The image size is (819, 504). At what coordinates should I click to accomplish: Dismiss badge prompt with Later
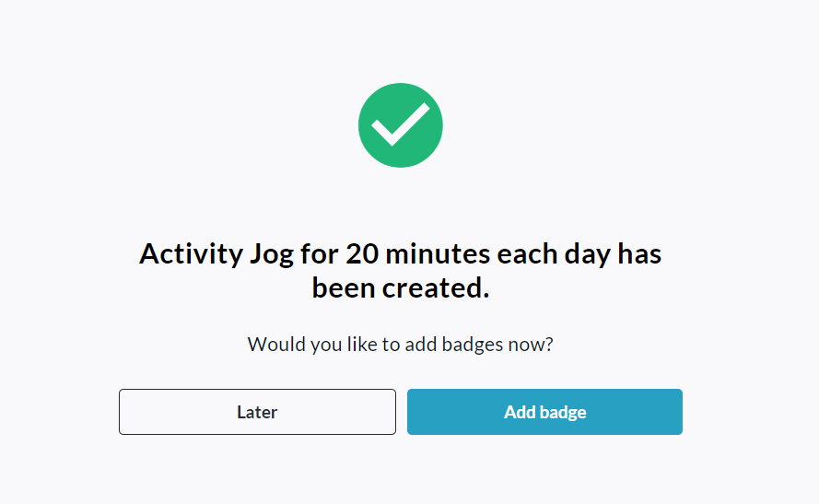pyautogui.click(x=257, y=412)
